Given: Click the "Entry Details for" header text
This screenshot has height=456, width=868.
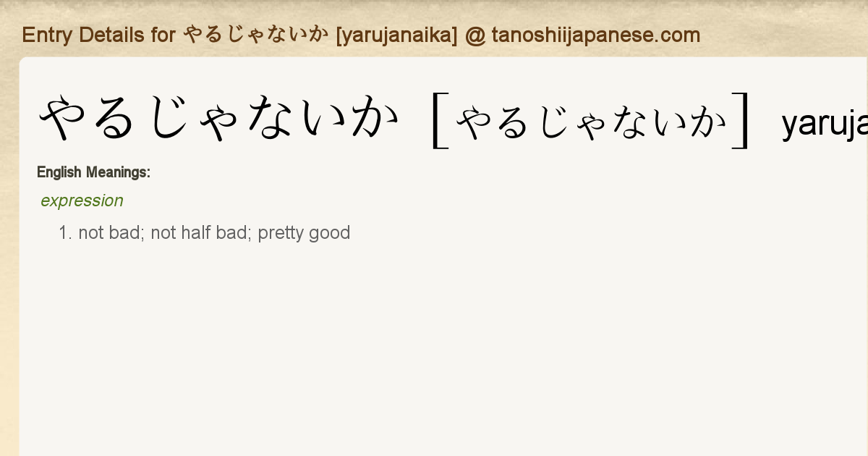Looking at the screenshot, I should pyautogui.click(x=98, y=35).
